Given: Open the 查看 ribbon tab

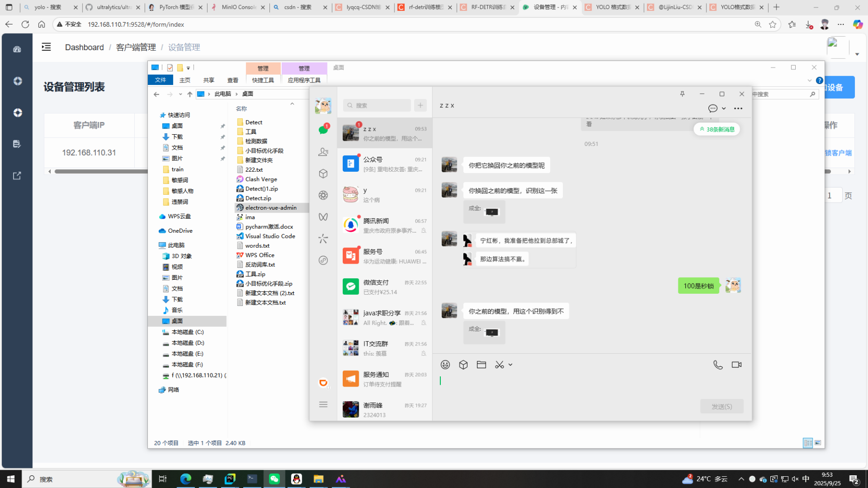Looking at the screenshot, I should (x=232, y=80).
